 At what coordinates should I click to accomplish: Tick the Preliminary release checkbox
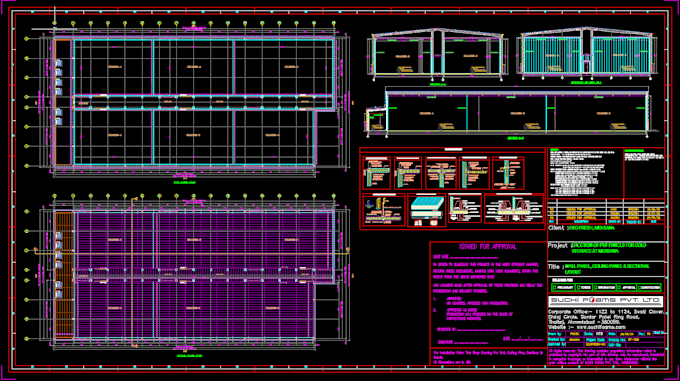point(555,288)
